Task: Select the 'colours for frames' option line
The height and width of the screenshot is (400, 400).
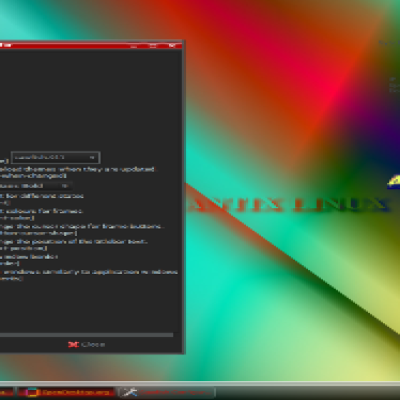Action: [41, 211]
